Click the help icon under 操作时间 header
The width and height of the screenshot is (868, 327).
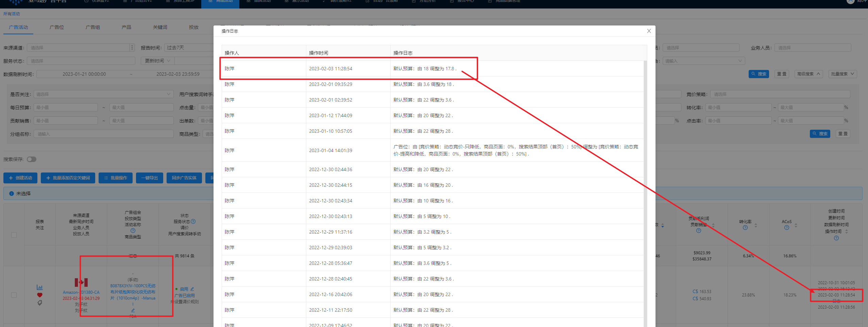[836, 238]
